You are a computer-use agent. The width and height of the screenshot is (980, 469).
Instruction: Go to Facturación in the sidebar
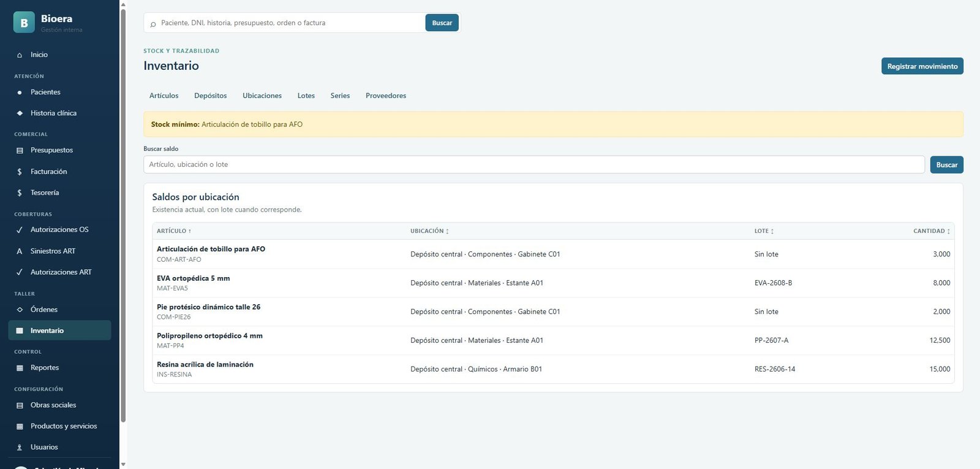tap(60, 172)
